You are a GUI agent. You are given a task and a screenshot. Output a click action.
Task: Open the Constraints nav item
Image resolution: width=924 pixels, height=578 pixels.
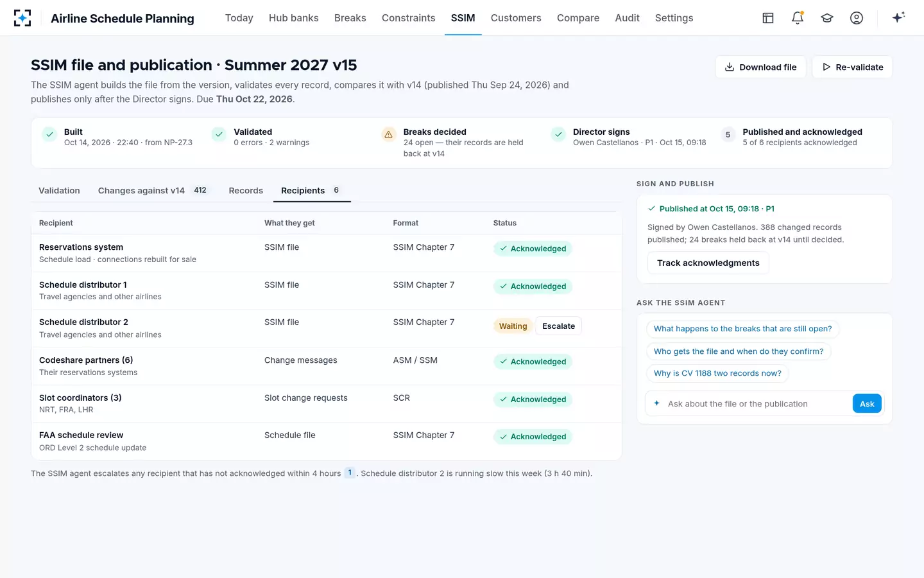tap(409, 18)
